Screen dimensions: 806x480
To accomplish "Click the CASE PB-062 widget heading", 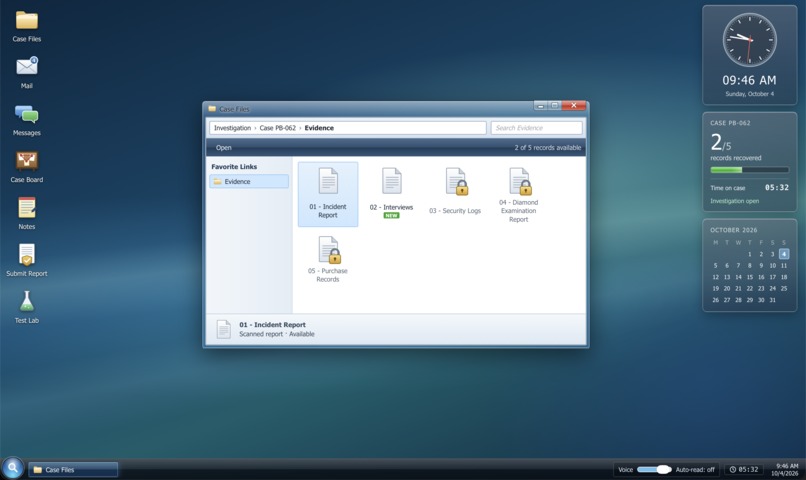I will (730, 123).
